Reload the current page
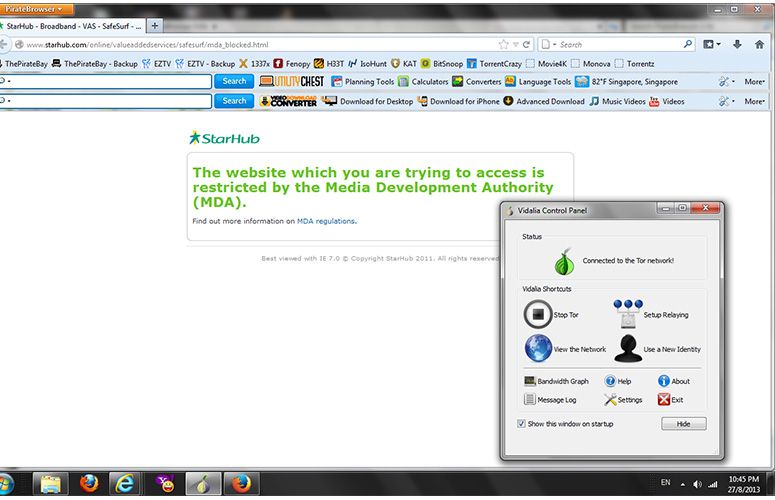Screen dimensions: 775x500 (527, 44)
